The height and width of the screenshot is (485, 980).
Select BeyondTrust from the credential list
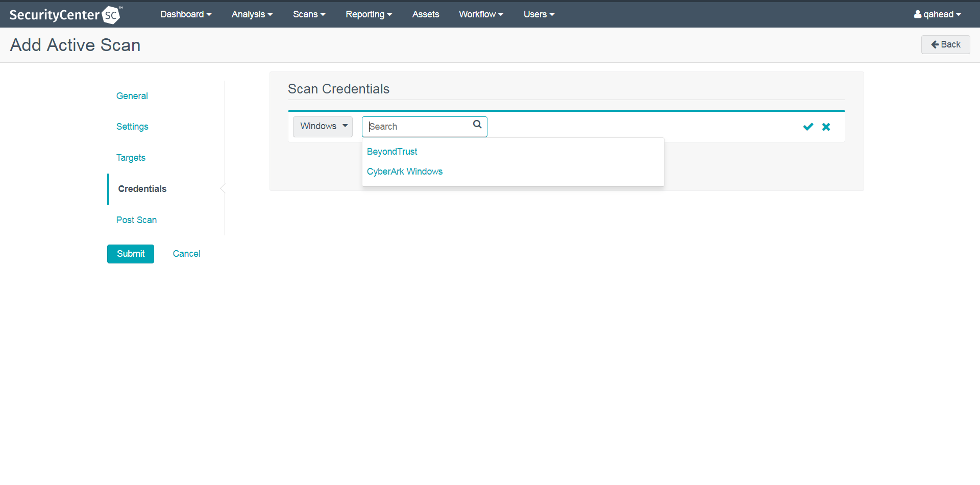pyautogui.click(x=392, y=152)
